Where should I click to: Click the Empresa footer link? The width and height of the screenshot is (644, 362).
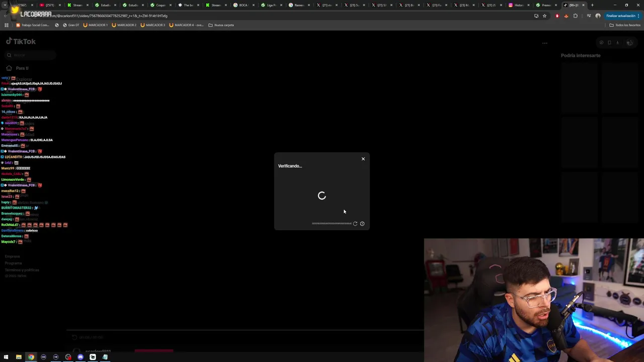click(x=12, y=256)
